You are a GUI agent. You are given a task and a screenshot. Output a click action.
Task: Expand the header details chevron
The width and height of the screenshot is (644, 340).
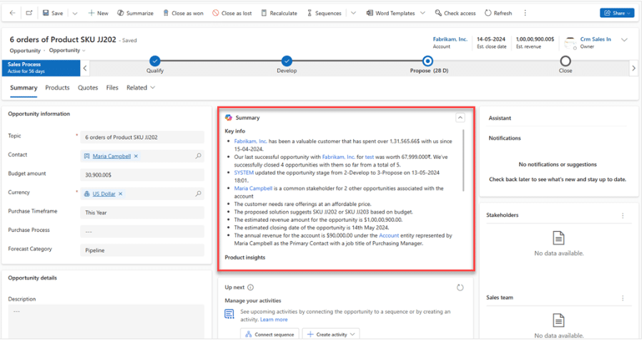pyautogui.click(x=624, y=40)
